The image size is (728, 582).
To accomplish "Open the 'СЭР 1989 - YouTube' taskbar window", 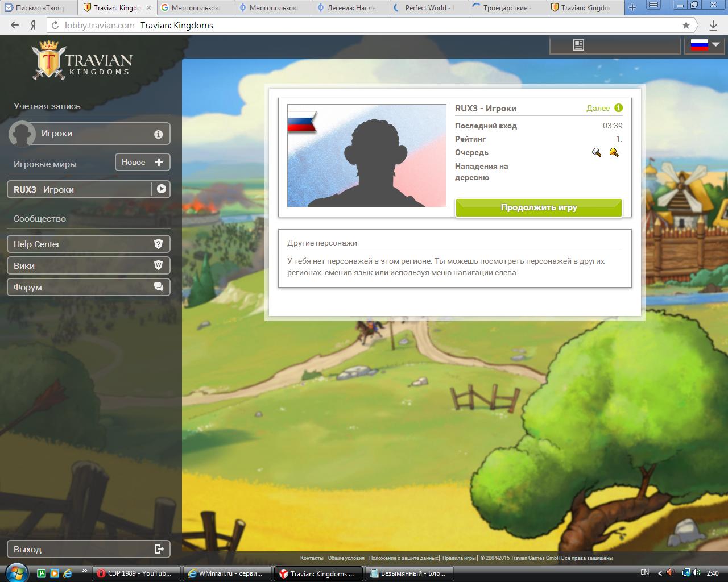I will pos(136,573).
